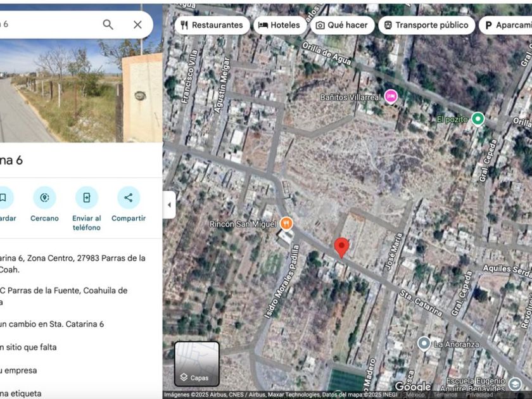This screenshot has width=532, height=399.
Task: Click the Privacidad link in map footer
Action: coord(479,395)
